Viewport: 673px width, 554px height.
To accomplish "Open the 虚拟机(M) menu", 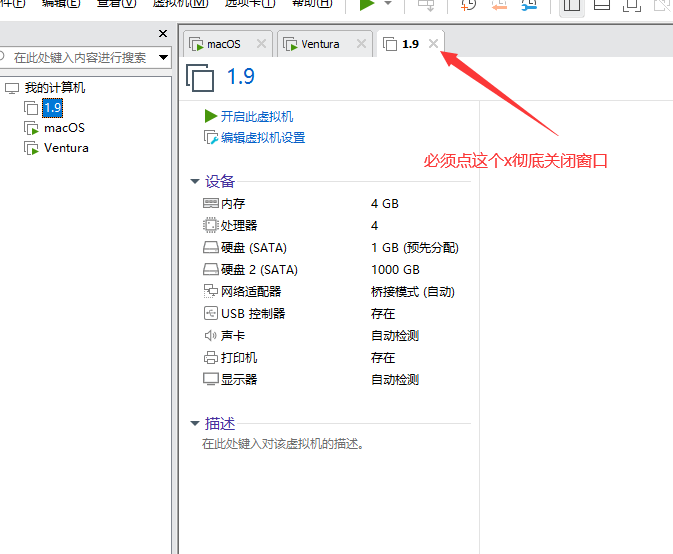I will [x=181, y=3].
